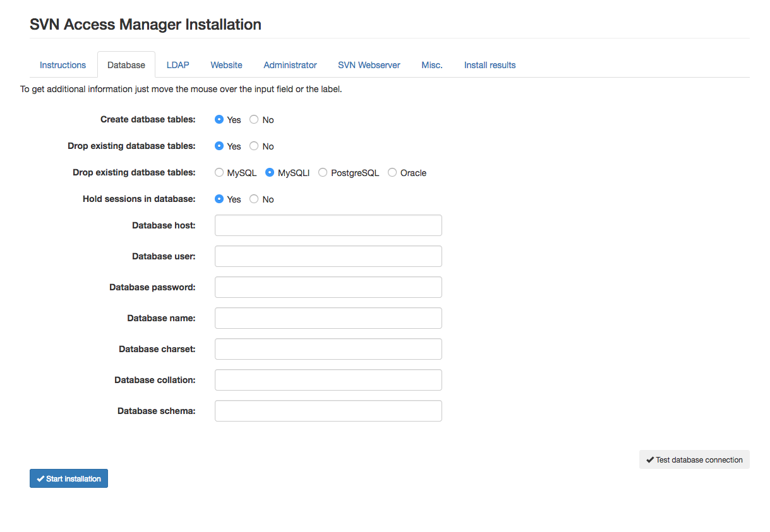Open the Misc. tab

point(432,65)
